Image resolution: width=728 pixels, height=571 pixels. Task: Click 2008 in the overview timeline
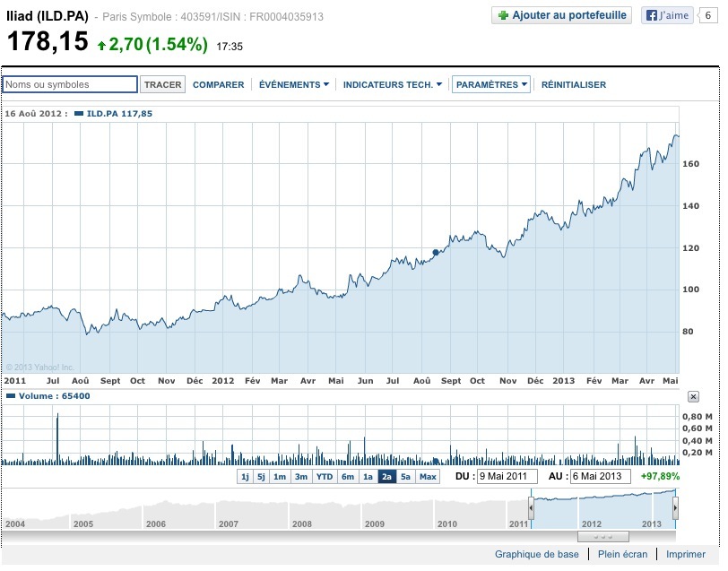[x=302, y=523]
